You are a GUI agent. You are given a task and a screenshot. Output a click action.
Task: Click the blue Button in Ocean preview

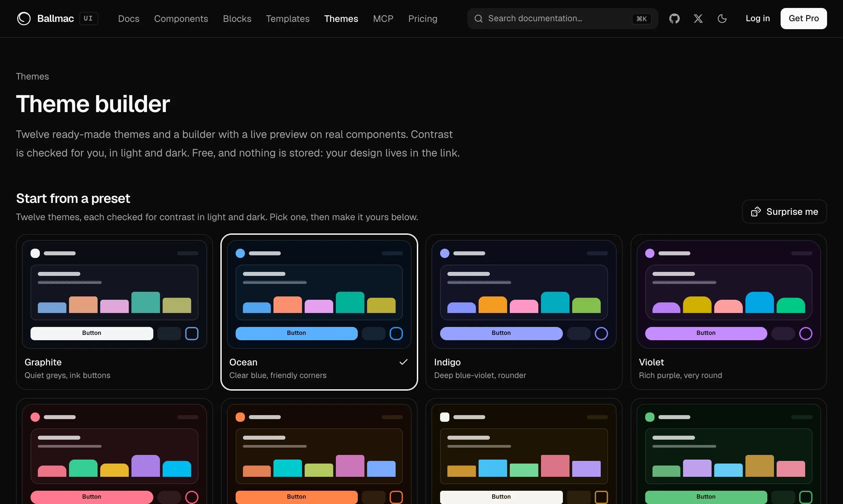point(296,333)
